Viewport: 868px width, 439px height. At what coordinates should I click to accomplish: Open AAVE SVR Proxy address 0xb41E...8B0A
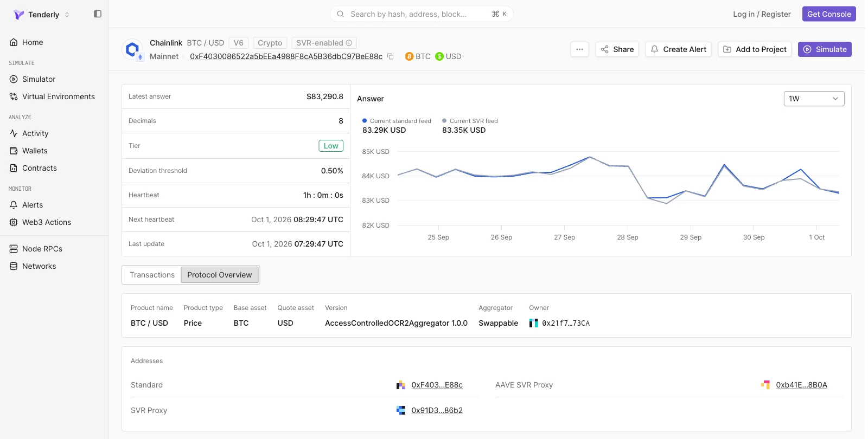coord(801,385)
